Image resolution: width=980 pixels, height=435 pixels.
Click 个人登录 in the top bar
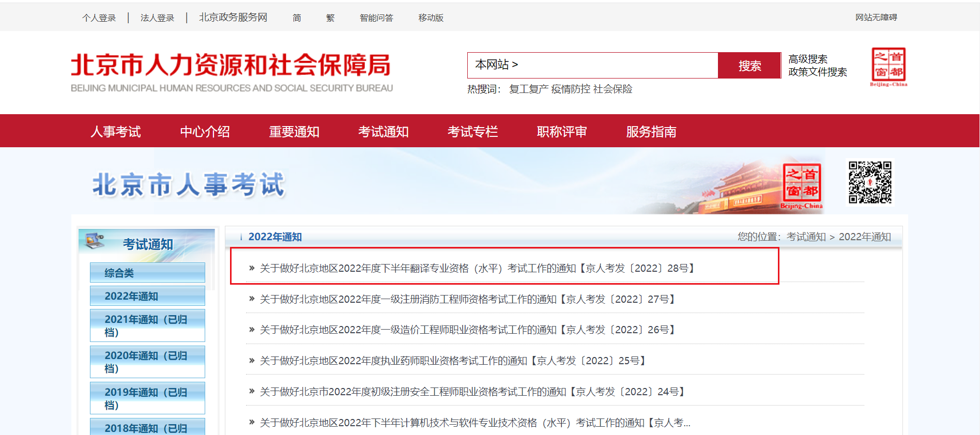[x=99, y=18]
